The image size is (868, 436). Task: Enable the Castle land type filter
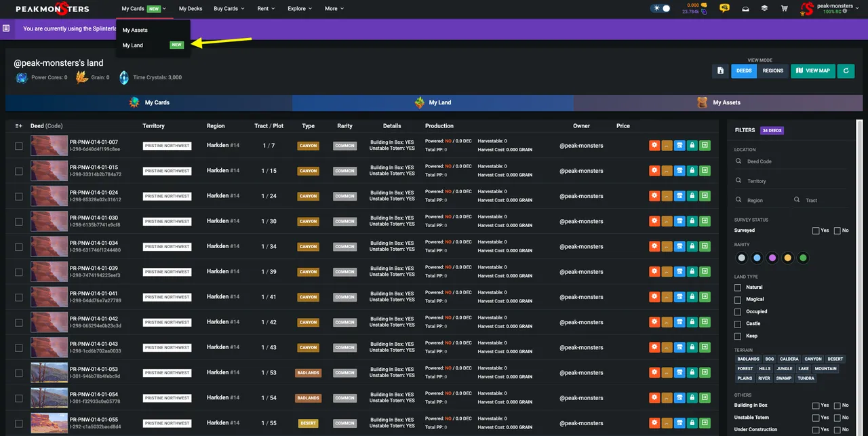pyautogui.click(x=738, y=324)
